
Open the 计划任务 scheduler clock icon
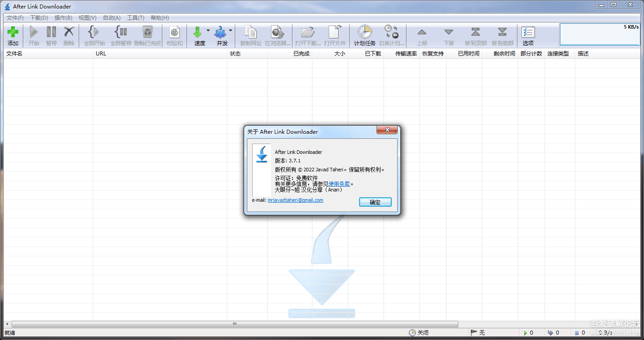(x=364, y=32)
